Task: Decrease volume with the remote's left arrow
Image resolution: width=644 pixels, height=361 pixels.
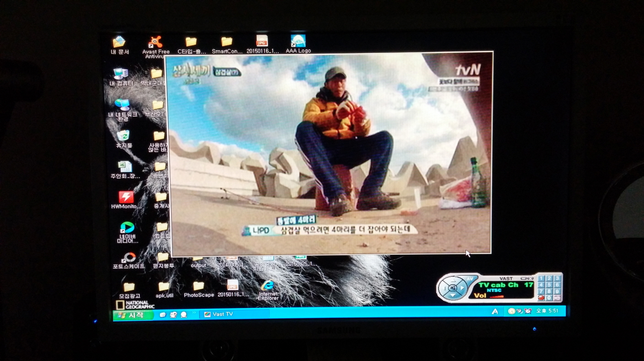Action: [444, 288]
